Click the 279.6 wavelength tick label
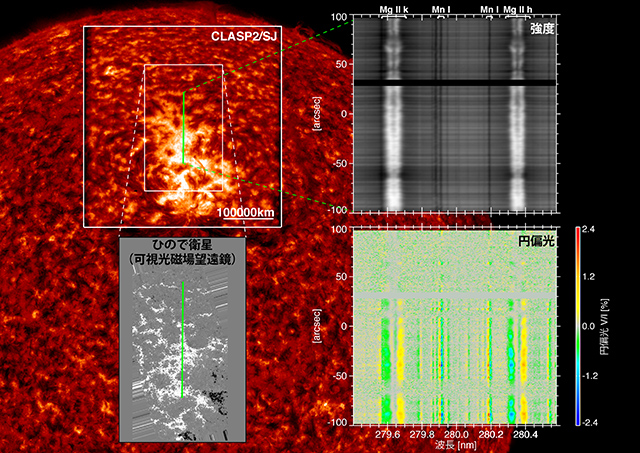 pos(388,435)
